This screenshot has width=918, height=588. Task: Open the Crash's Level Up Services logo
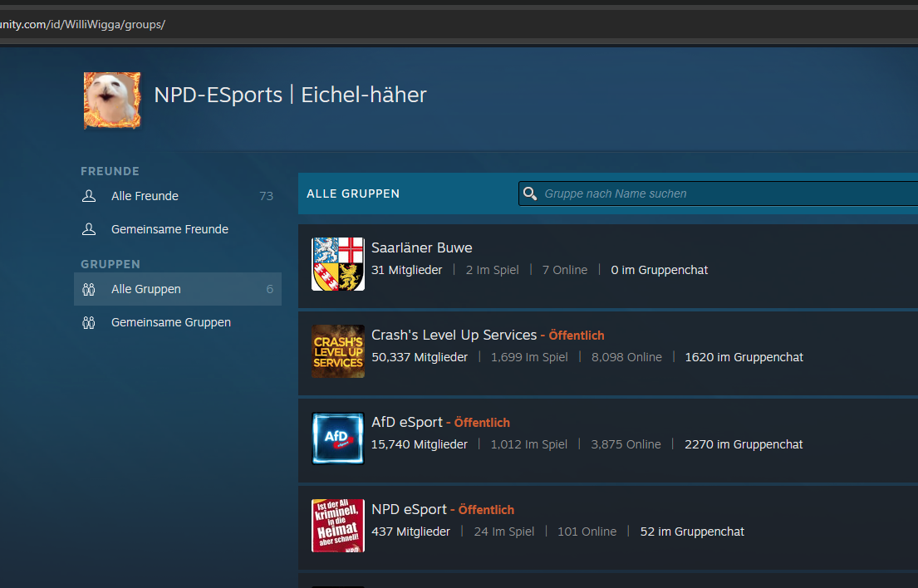tap(337, 351)
